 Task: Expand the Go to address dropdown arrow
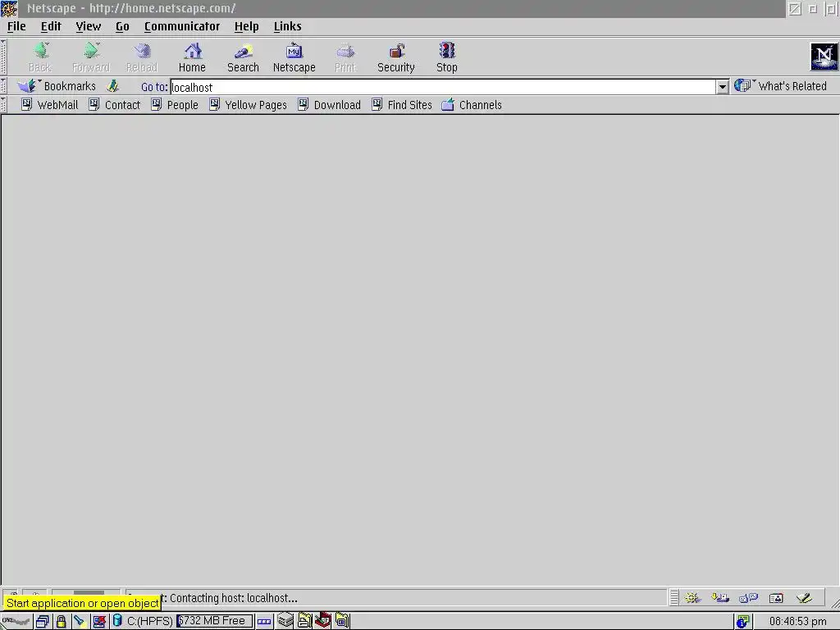(x=722, y=87)
